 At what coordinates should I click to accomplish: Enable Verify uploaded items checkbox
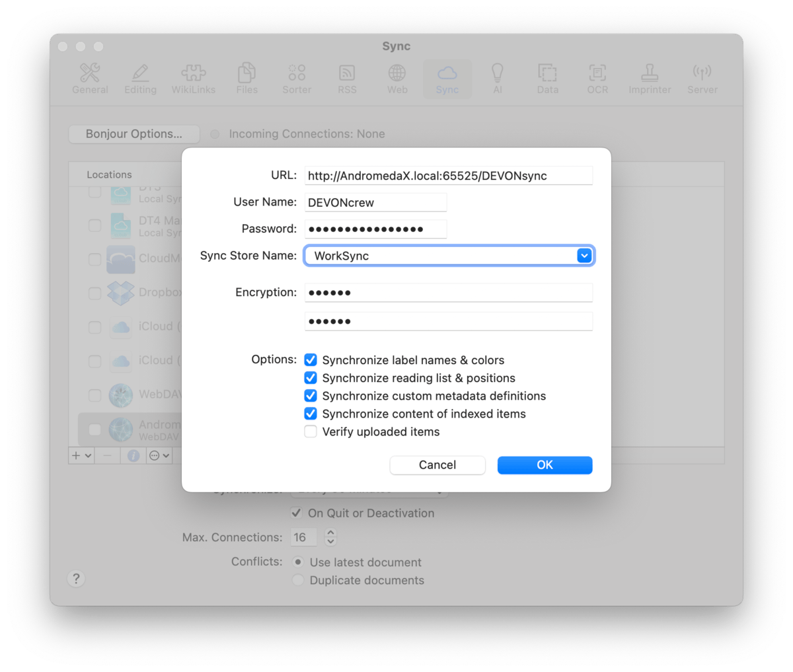tap(311, 432)
